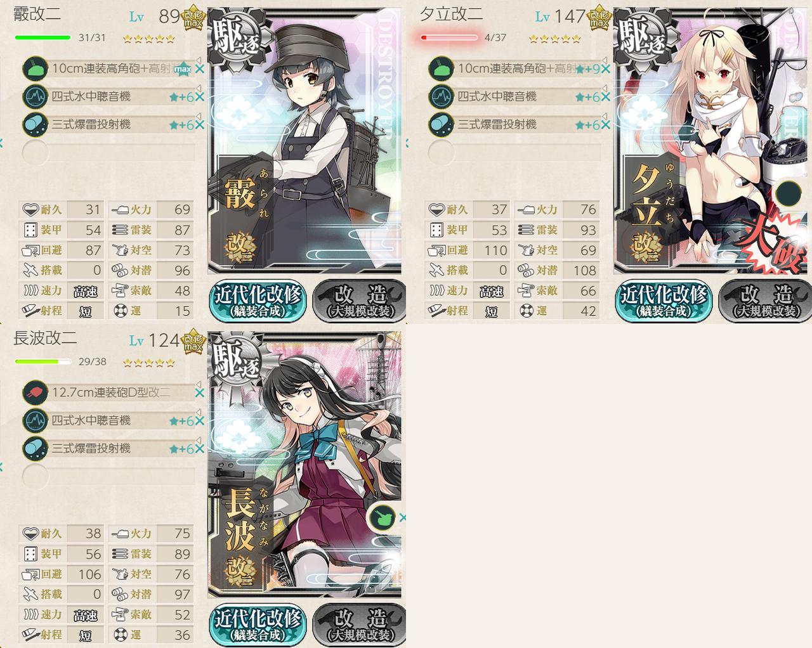Click the green expansion slot icon on 長波改二's card
Viewport: 812px width, 648px height.
tap(382, 518)
